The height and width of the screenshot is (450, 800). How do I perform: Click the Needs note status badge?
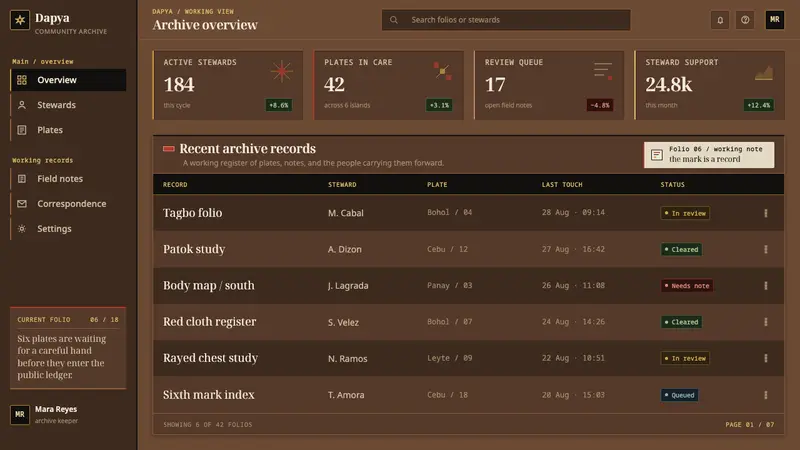(x=687, y=286)
